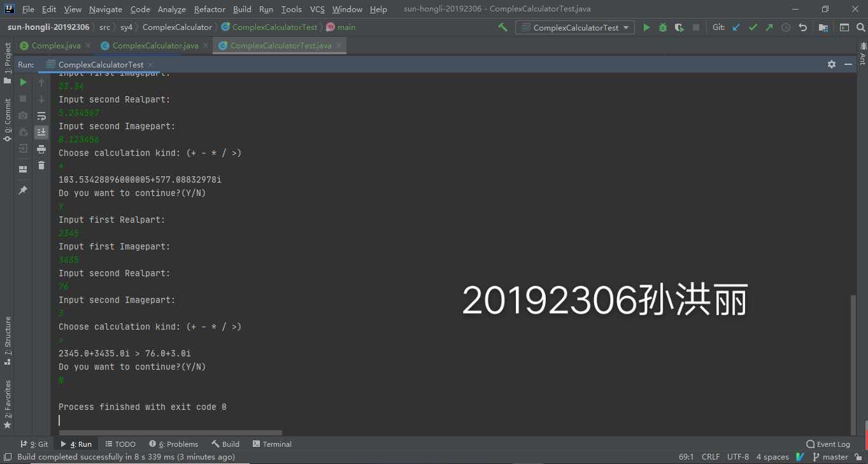Open the Problems tool window
Viewport: 868px width, 464px height.
click(x=173, y=444)
